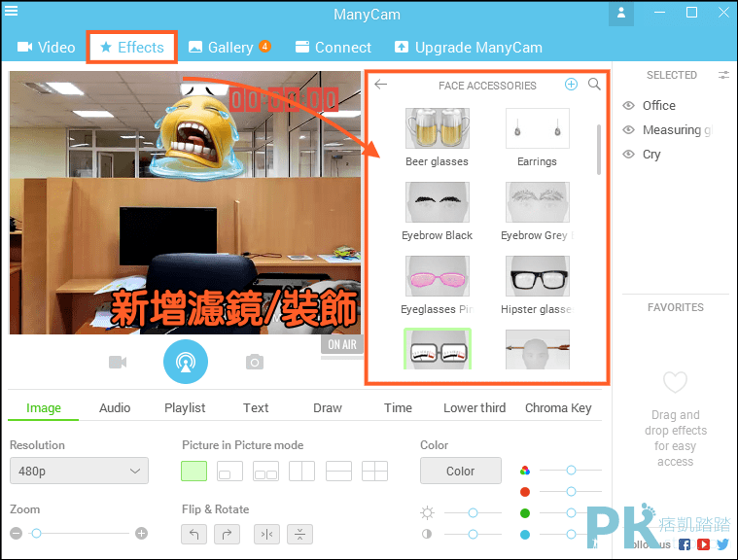
Task: Select two small insets picture layout
Action: [265, 472]
